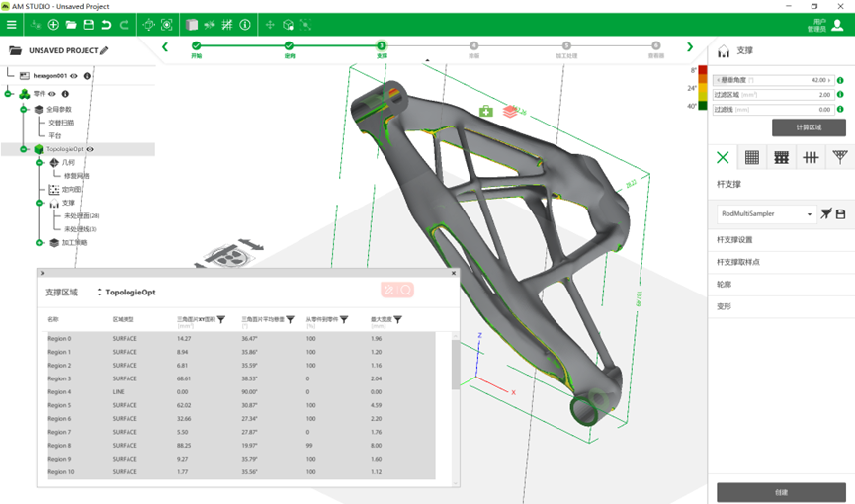Open 杆支撑设置 section
Screen dimensions: 855x504
click(781, 240)
